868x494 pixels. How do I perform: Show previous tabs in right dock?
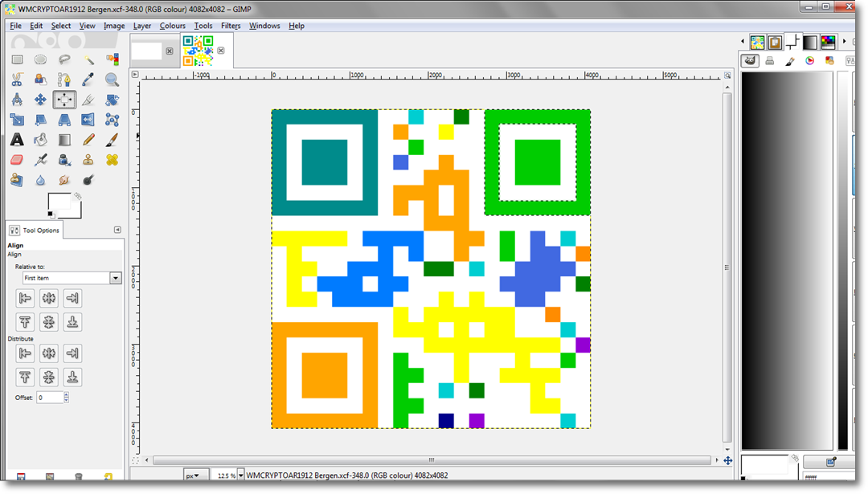tap(743, 42)
